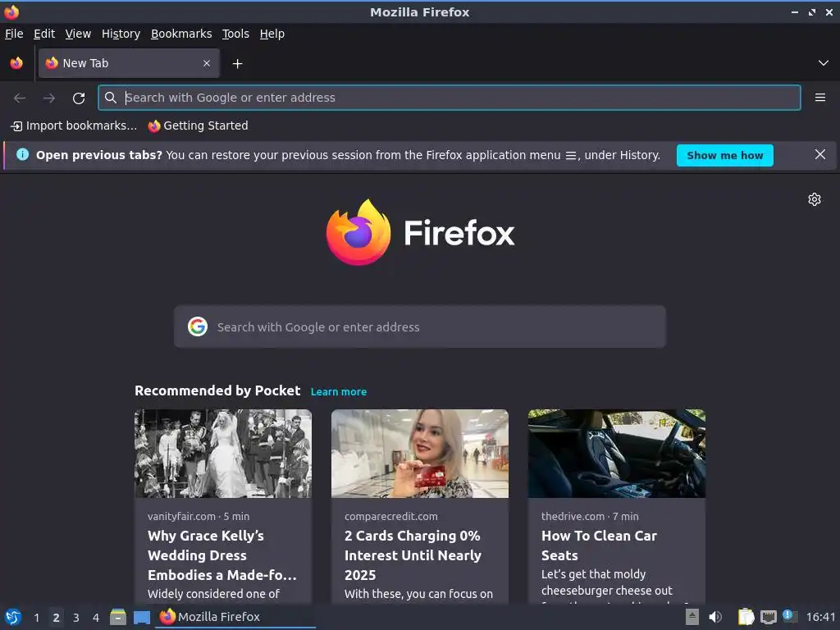Open car seat article thumbnail
This screenshot has width=840, height=630.
[617, 454]
